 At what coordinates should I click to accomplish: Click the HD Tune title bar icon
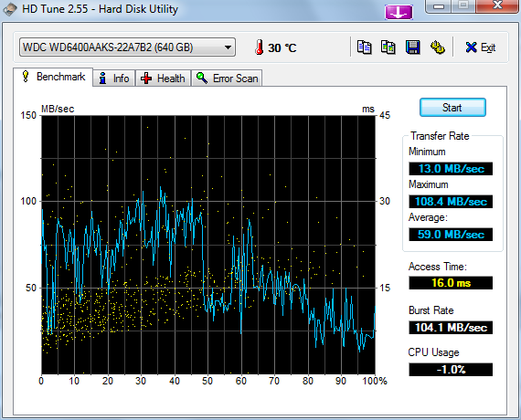[10, 9]
